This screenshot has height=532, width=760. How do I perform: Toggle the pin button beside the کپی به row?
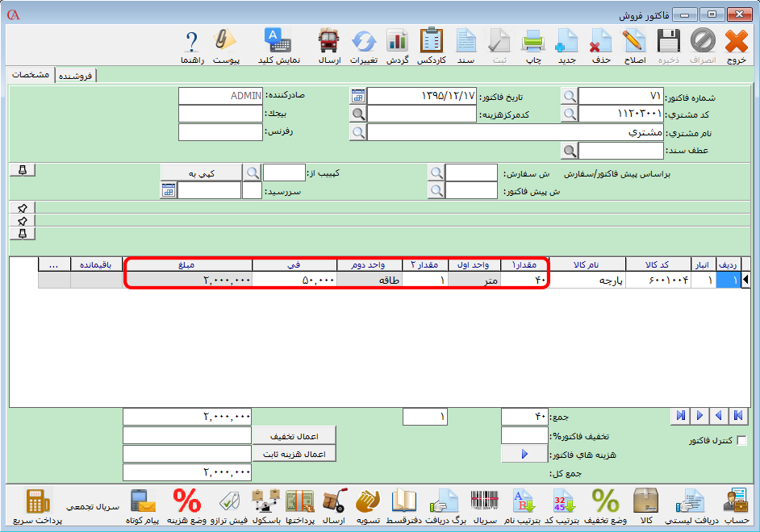tap(23, 170)
